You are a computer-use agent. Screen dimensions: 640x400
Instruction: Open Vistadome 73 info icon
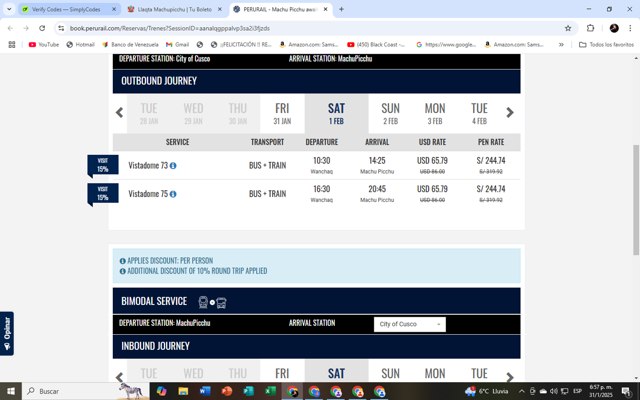[x=173, y=166]
